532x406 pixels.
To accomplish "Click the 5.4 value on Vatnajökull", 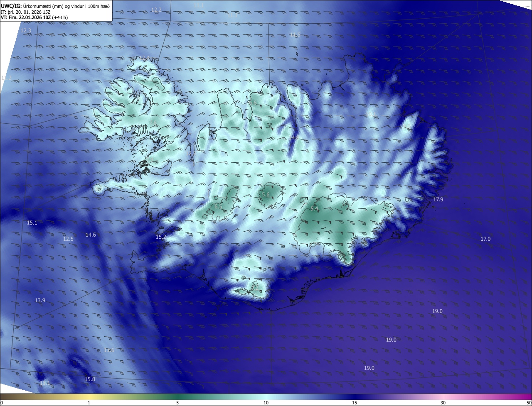I will click(314, 209).
